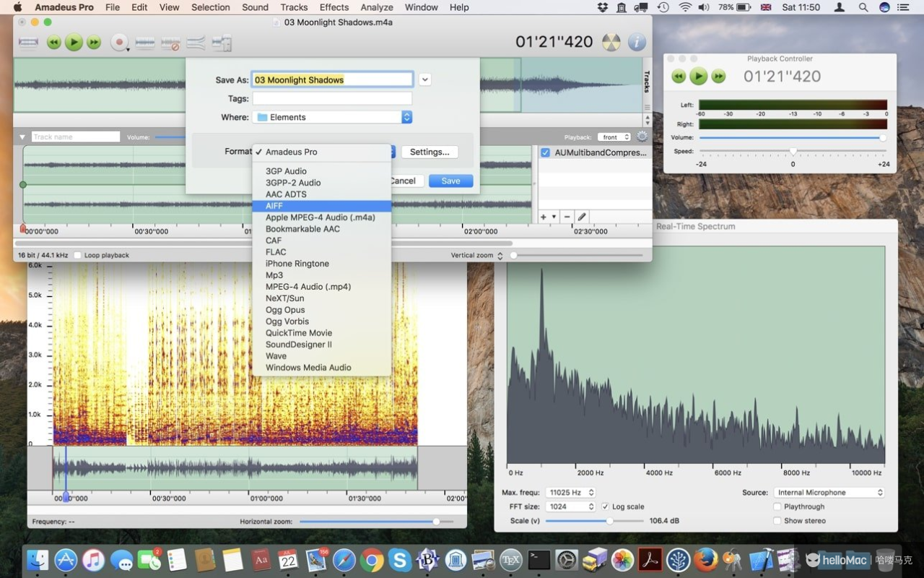
Task: Click the mixer icon in main toolbar
Action: coord(222,43)
